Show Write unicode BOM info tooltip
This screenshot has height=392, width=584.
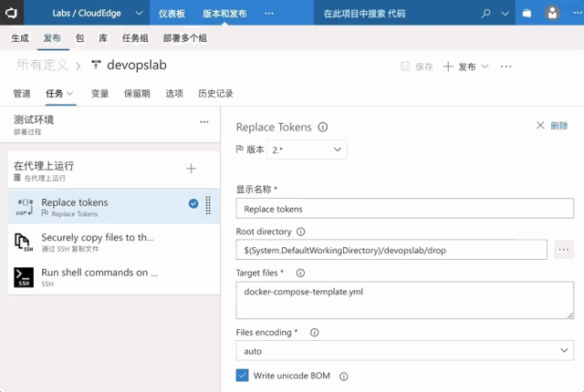[344, 377]
